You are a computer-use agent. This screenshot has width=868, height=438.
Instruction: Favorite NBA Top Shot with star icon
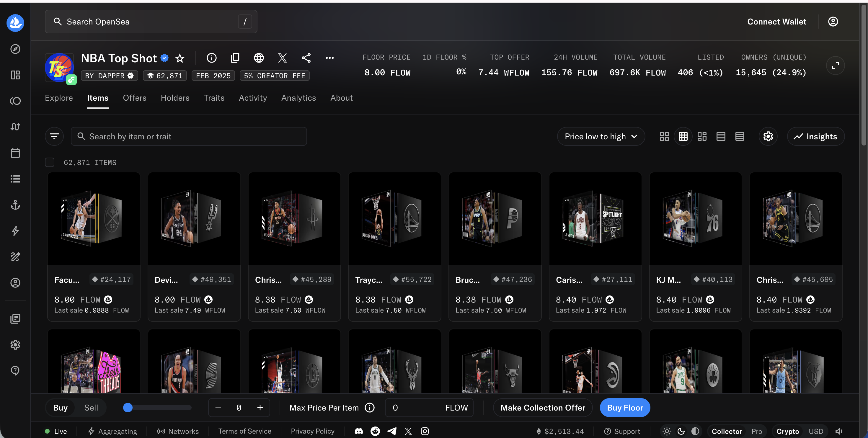pyautogui.click(x=180, y=58)
